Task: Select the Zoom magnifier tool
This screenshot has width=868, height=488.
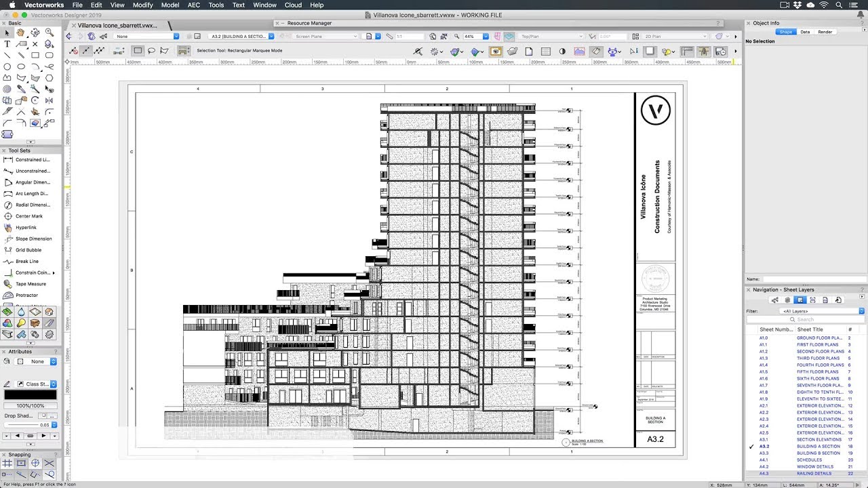Action: [x=50, y=33]
